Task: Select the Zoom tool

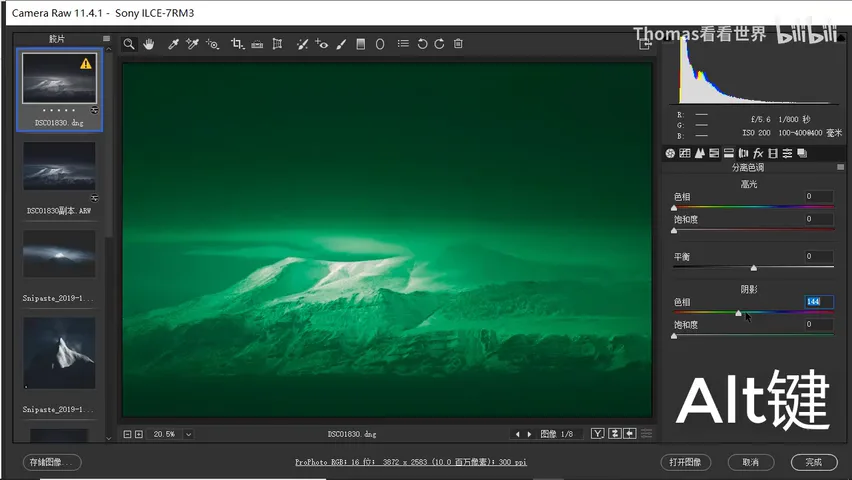Action: tap(129, 44)
